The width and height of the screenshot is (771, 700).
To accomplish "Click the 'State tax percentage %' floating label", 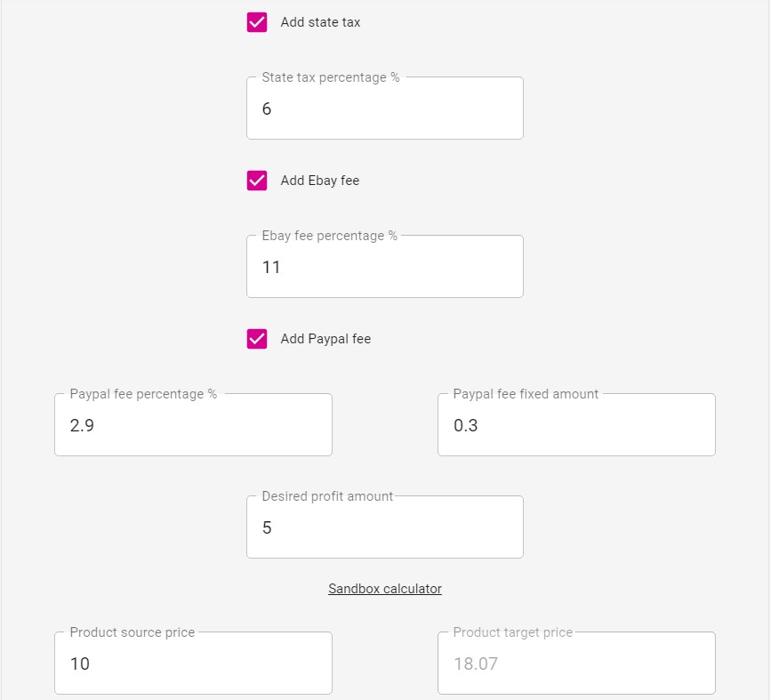I will tap(331, 77).
